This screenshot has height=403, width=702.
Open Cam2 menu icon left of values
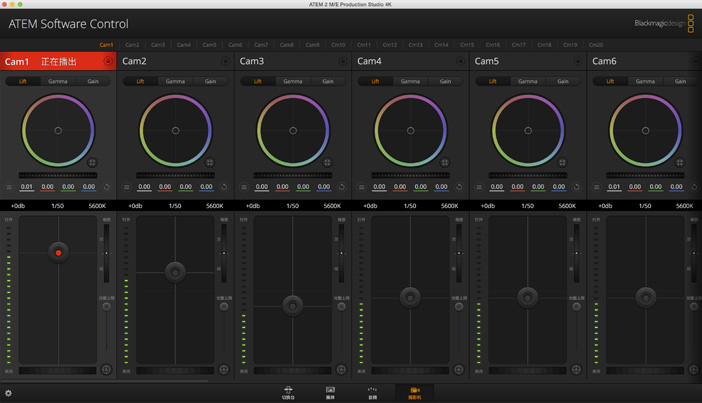point(126,187)
